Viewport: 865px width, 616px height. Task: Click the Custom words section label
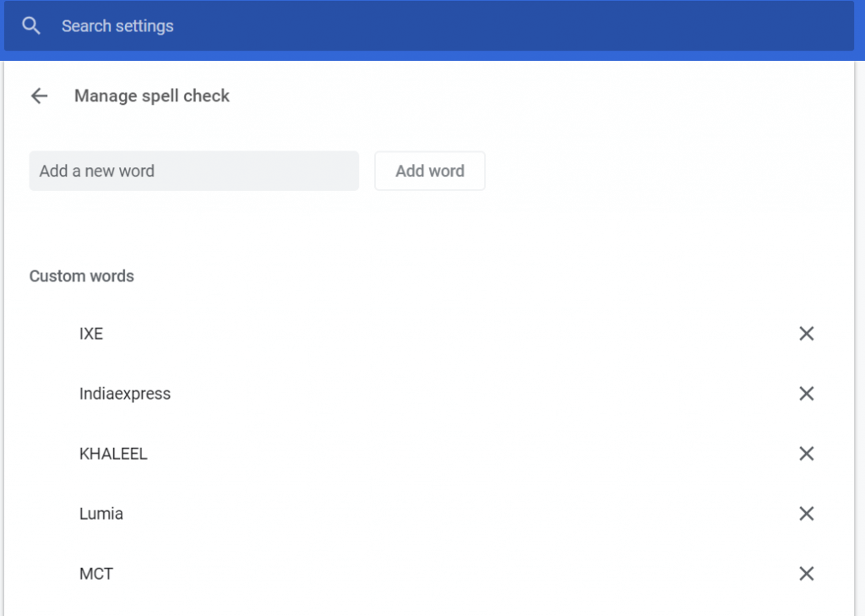click(82, 276)
